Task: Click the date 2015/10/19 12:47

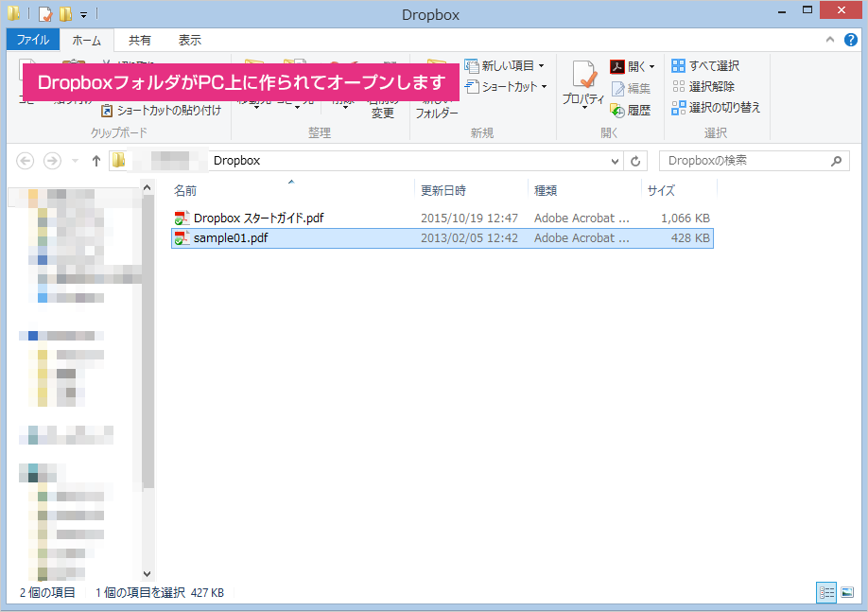Action: pyautogui.click(x=469, y=219)
